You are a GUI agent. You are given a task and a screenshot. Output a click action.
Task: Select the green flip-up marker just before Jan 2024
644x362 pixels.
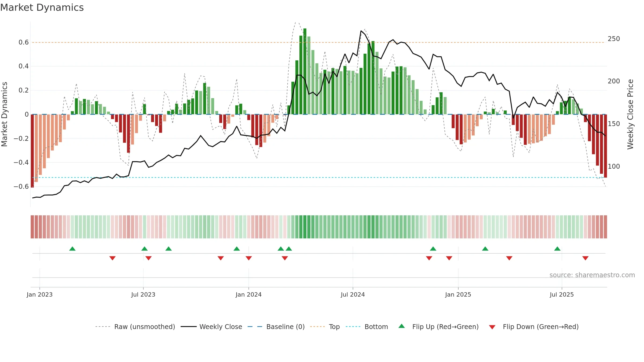(237, 249)
